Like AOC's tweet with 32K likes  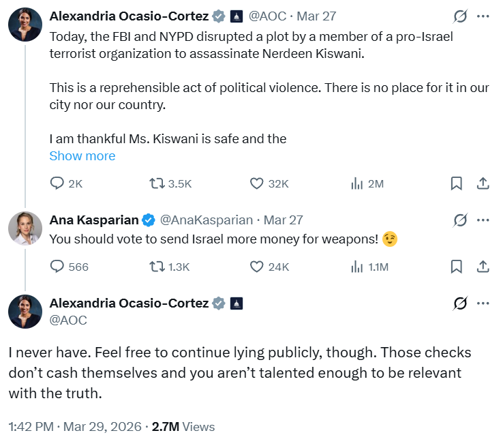point(257,183)
